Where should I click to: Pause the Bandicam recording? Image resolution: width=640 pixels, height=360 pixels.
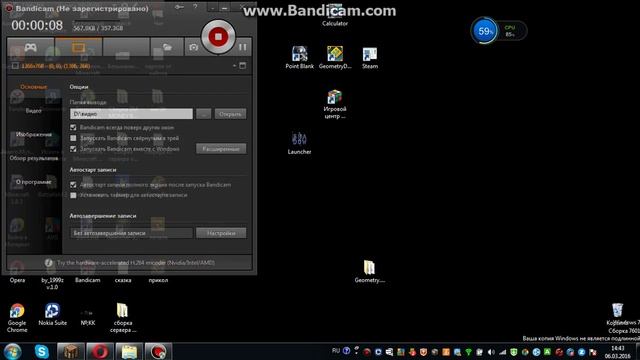coord(242,47)
